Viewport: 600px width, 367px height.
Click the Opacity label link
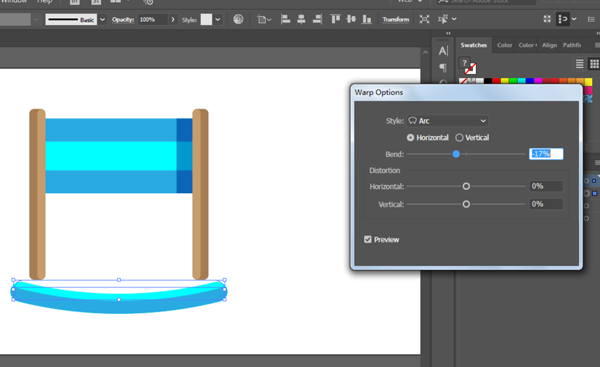(123, 20)
